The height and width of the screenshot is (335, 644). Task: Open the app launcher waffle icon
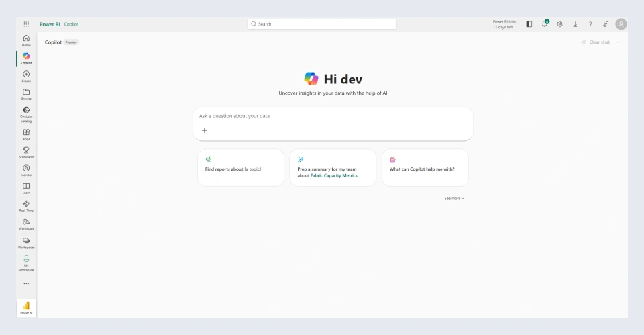coord(26,24)
